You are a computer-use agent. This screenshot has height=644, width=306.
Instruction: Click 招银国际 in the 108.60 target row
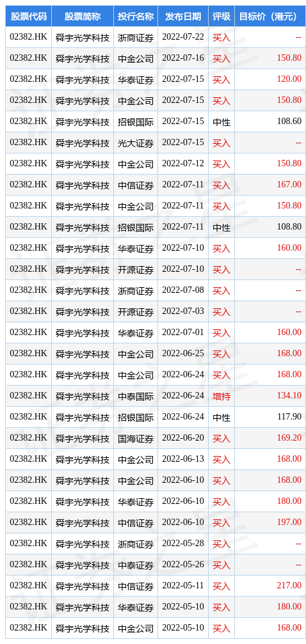[x=136, y=122]
